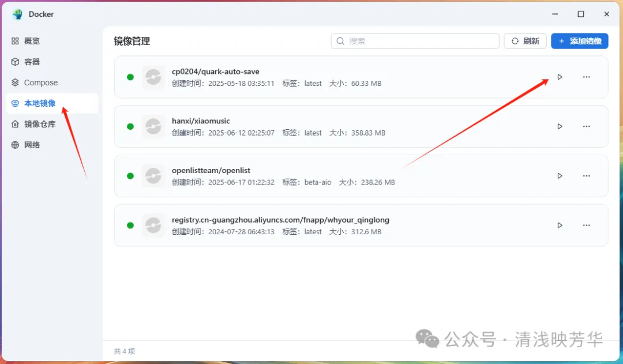The height and width of the screenshot is (364, 623).
Task: Click the whyour_qinglong disc thumbnail
Action: [153, 226]
